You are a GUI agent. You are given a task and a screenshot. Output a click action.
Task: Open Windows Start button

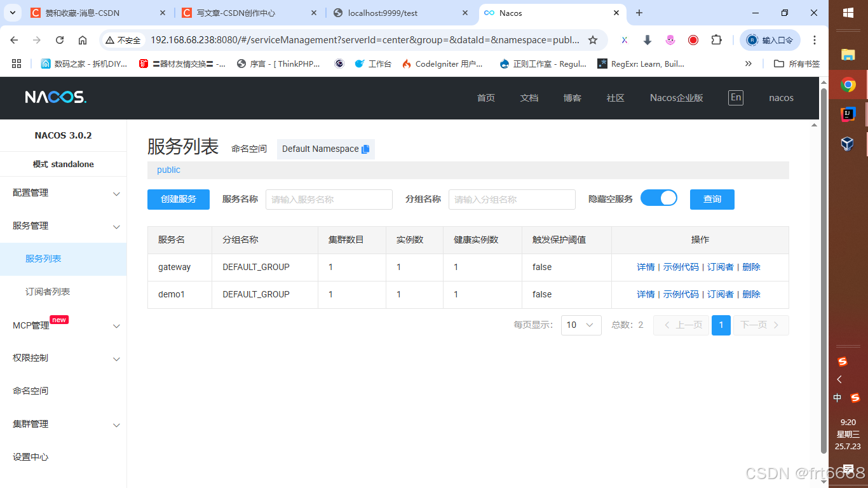848,13
